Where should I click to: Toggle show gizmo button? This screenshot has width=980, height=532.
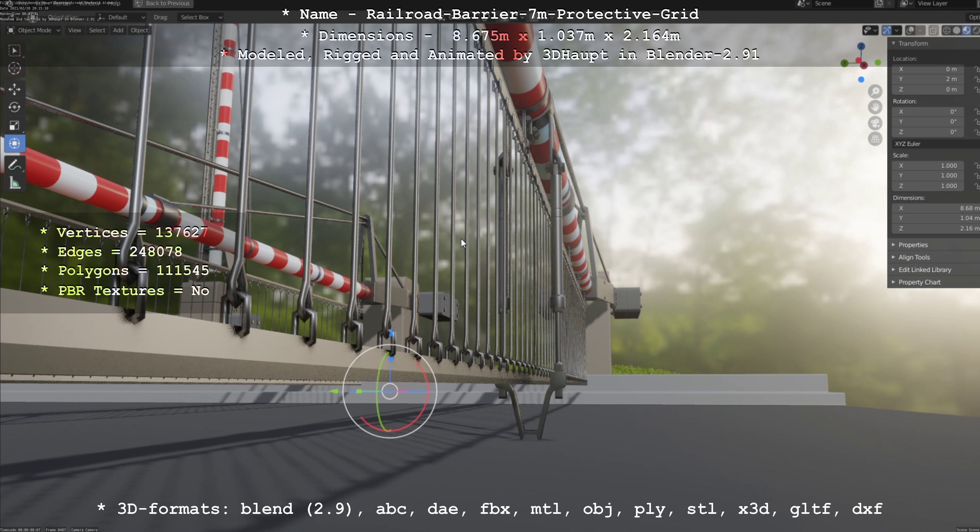tap(887, 30)
